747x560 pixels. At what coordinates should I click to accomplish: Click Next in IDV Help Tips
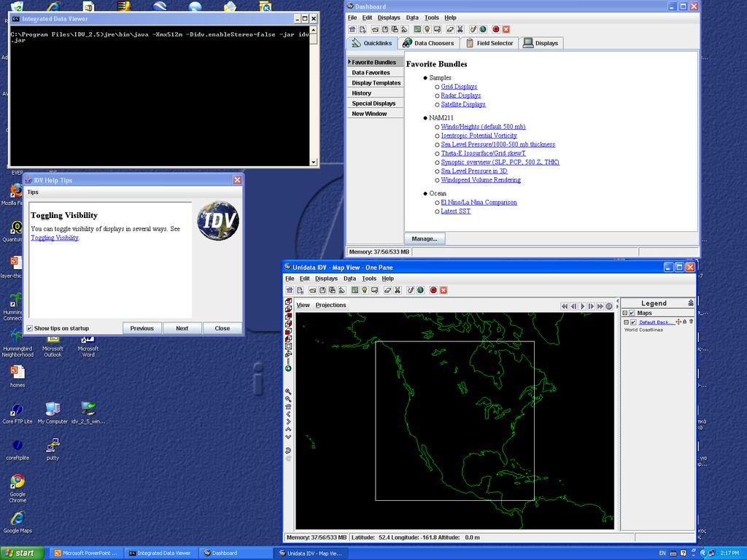[182, 328]
